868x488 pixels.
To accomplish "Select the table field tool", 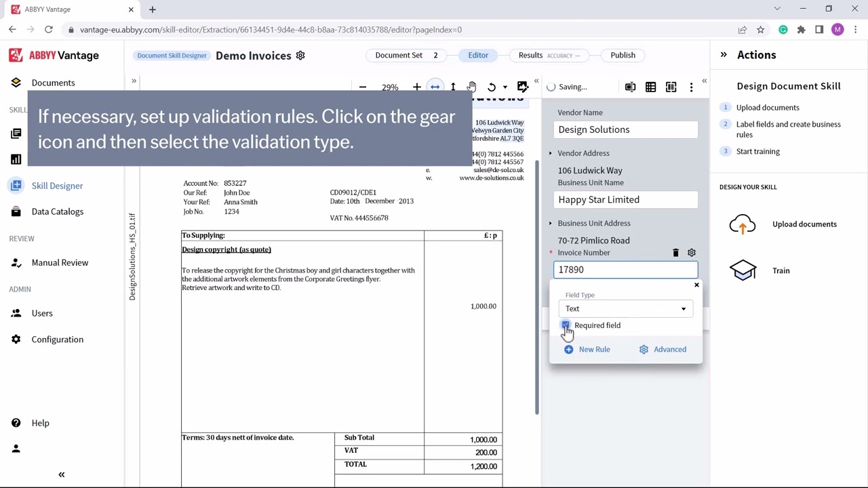I will pos(651,87).
